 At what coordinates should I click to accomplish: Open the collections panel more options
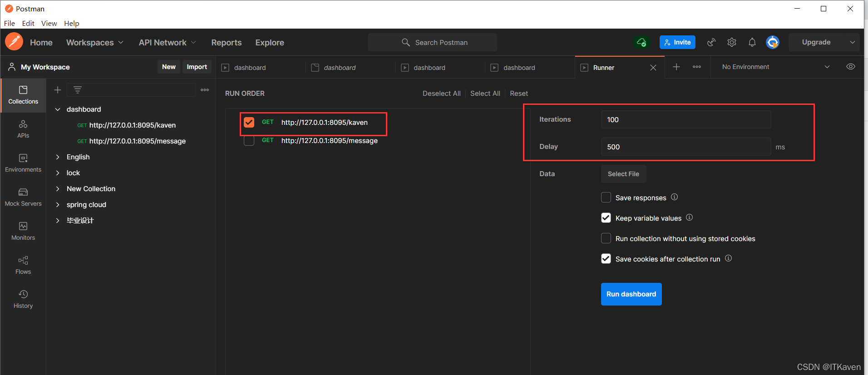(205, 90)
